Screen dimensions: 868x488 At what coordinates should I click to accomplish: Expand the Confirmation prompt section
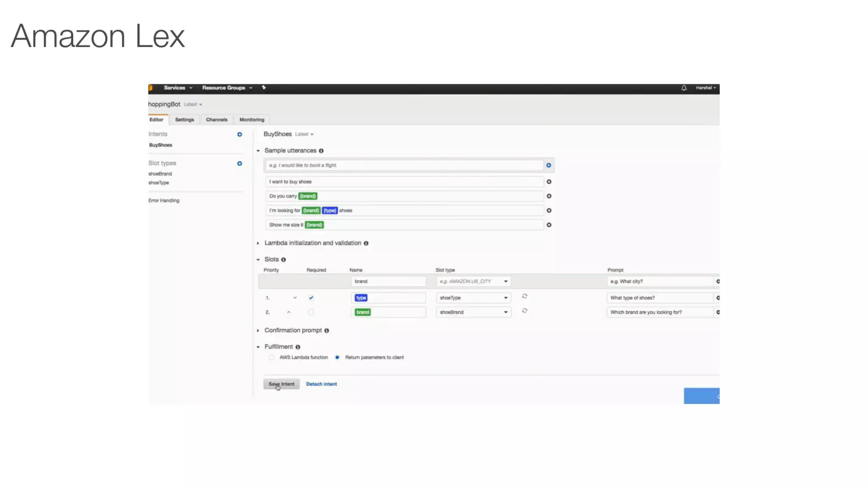click(258, 330)
